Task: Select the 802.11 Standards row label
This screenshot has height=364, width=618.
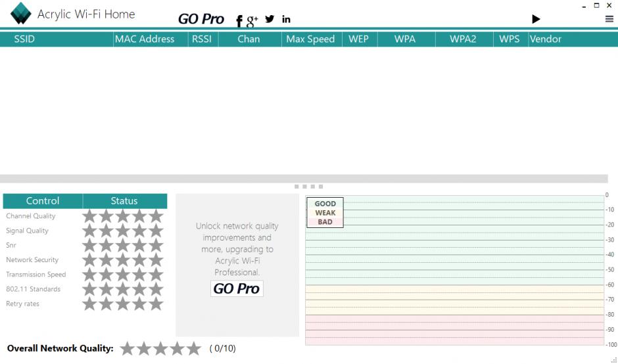Action: point(33,288)
